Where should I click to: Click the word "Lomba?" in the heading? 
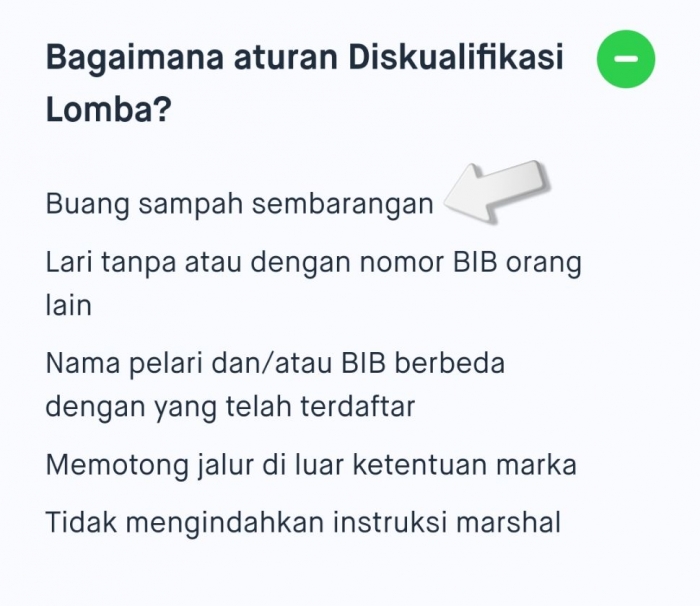pyautogui.click(x=106, y=110)
